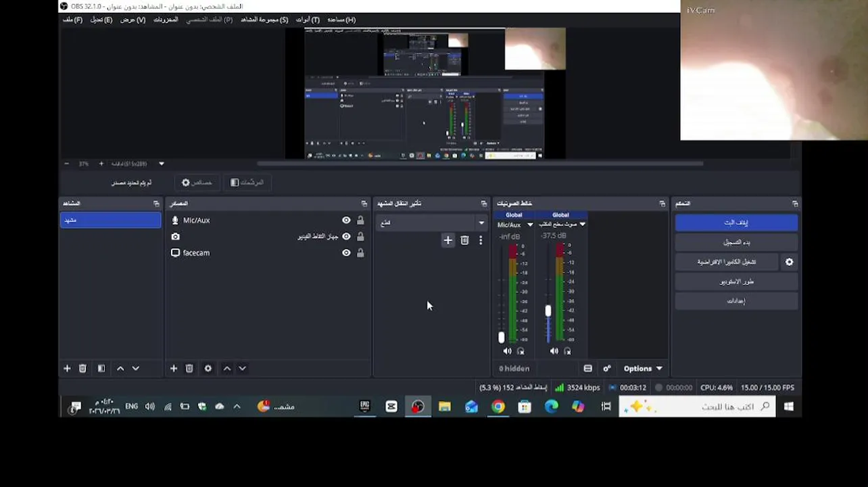
Task: Move scene up with the Scenes panel arrow
Action: (x=120, y=369)
